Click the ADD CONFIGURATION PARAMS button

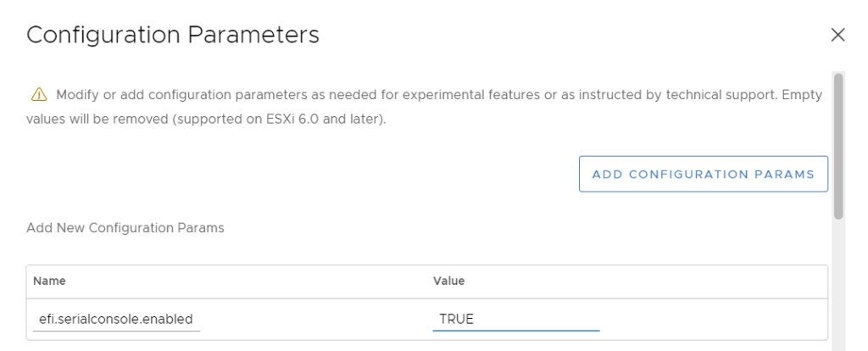coord(703,174)
